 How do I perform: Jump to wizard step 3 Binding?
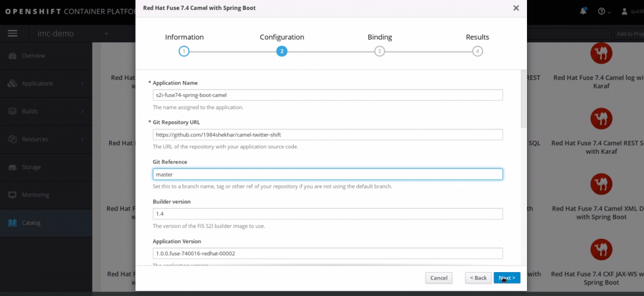(x=379, y=52)
